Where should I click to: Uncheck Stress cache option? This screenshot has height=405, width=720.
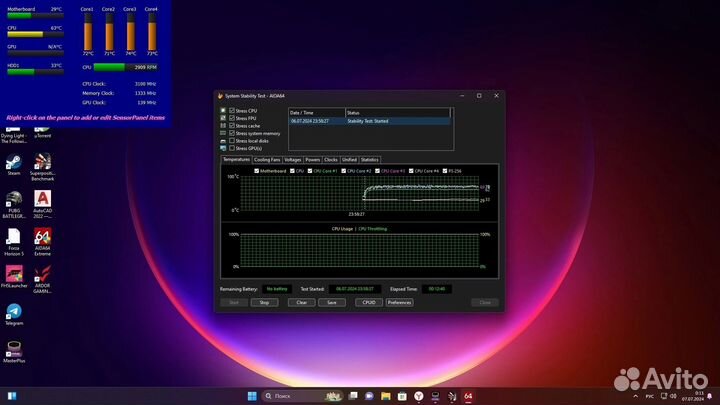coord(232,126)
